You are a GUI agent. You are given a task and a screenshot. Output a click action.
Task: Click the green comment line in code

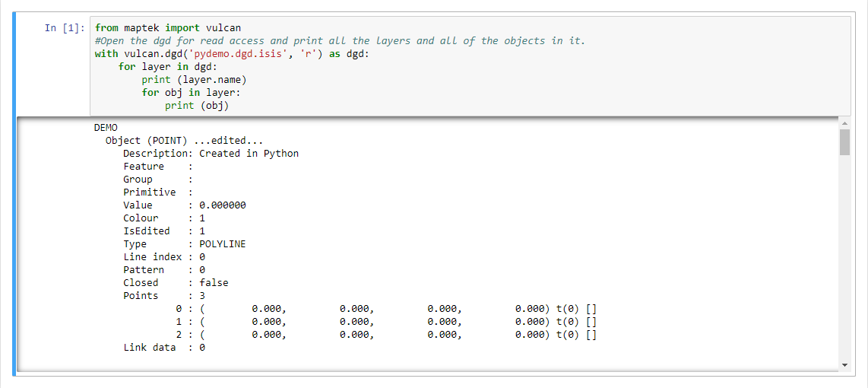click(340, 40)
